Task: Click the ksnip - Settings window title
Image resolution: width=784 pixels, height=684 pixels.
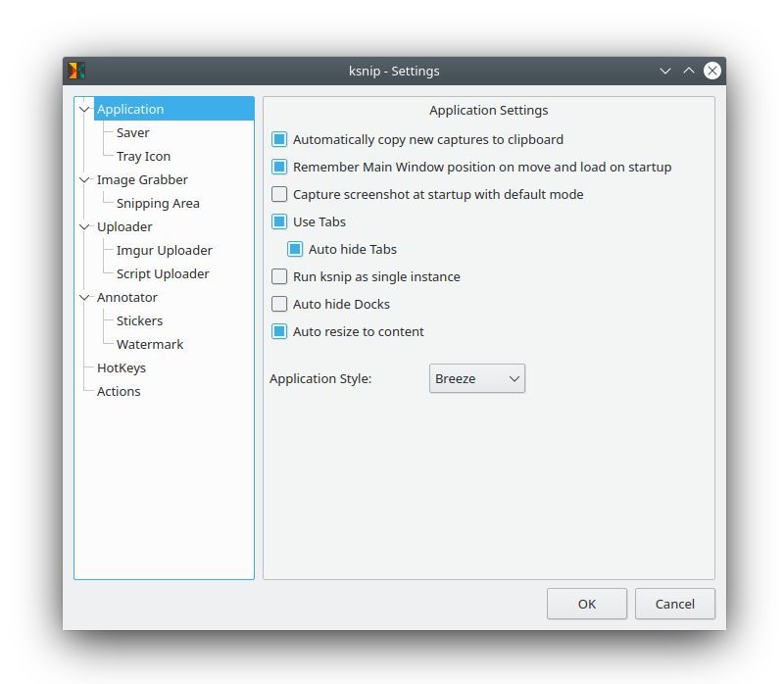Action: click(x=394, y=71)
